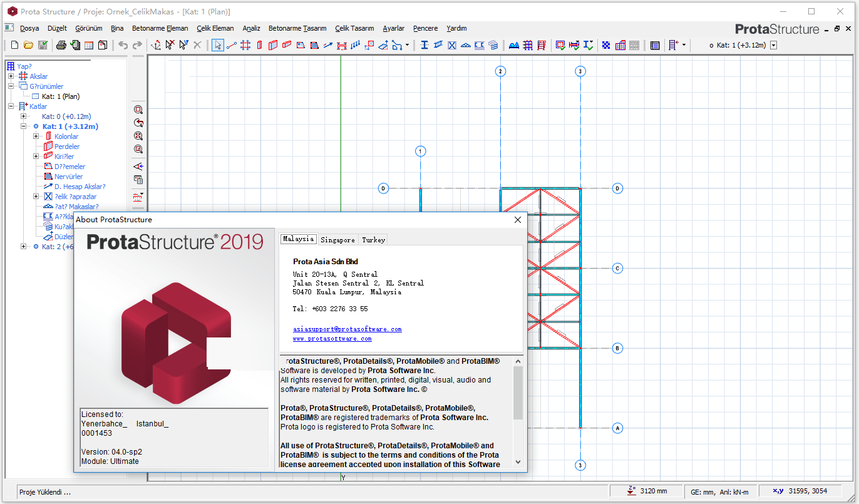Click zoom previous icon in side toolbar
This screenshot has width=859, height=504.
138,123
